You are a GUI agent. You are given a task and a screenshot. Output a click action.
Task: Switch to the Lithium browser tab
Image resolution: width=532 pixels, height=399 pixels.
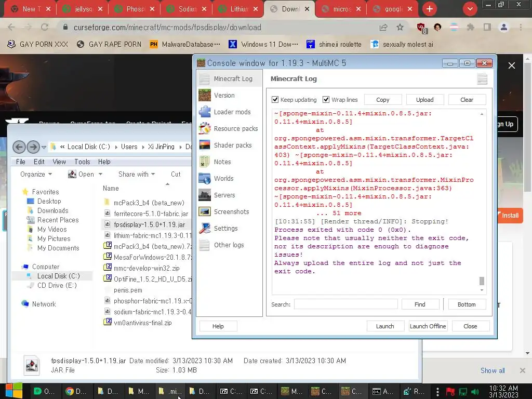pos(237,9)
